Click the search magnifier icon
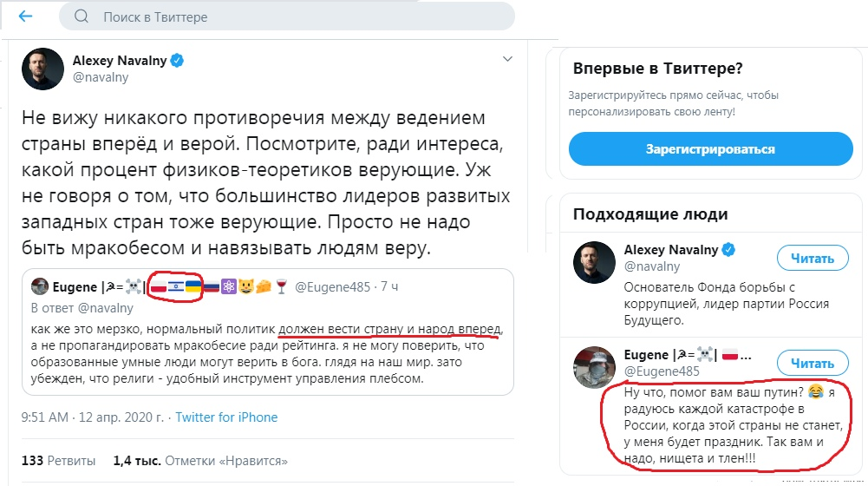Image resolution: width=868 pixels, height=486 pixels. [x=81, y=16]
